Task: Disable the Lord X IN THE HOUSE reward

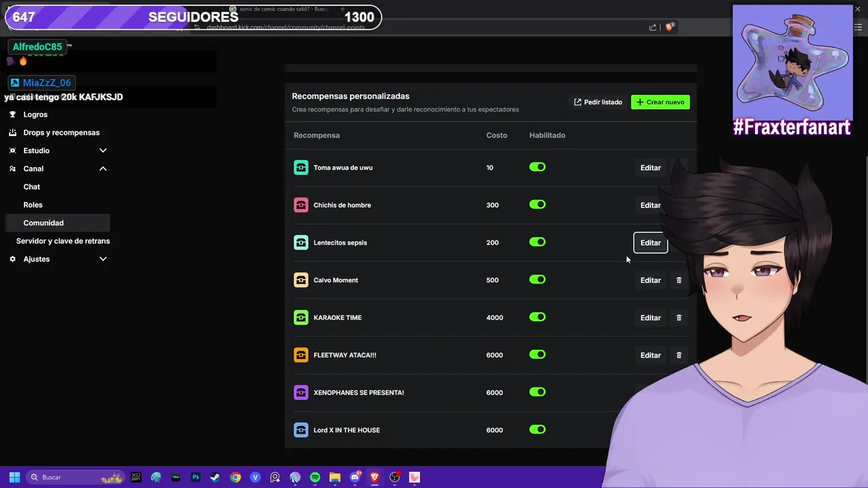Action: tap(537, 429)
